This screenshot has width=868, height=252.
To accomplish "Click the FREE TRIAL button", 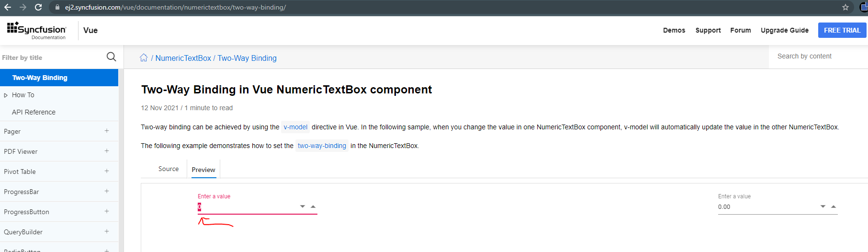I will tap(842, 30).
